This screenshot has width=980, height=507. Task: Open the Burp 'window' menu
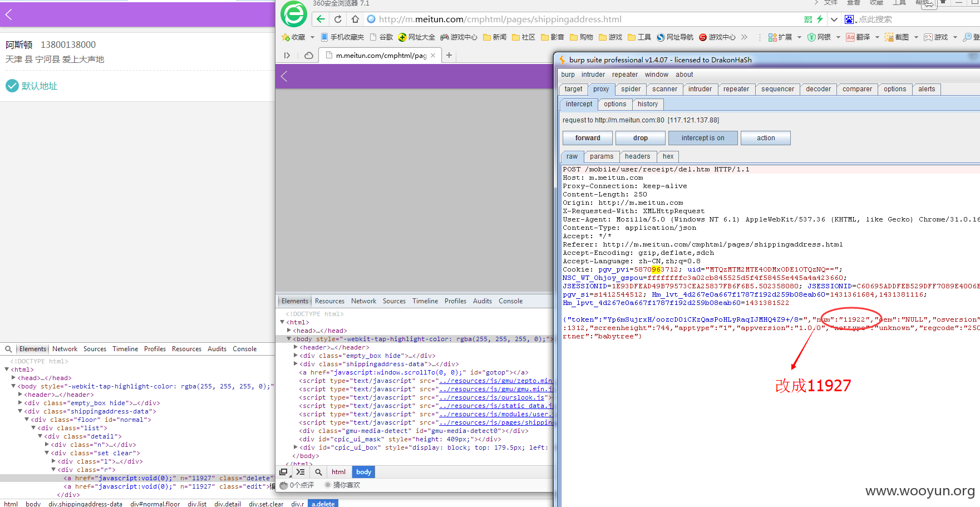tap(657, 75)
